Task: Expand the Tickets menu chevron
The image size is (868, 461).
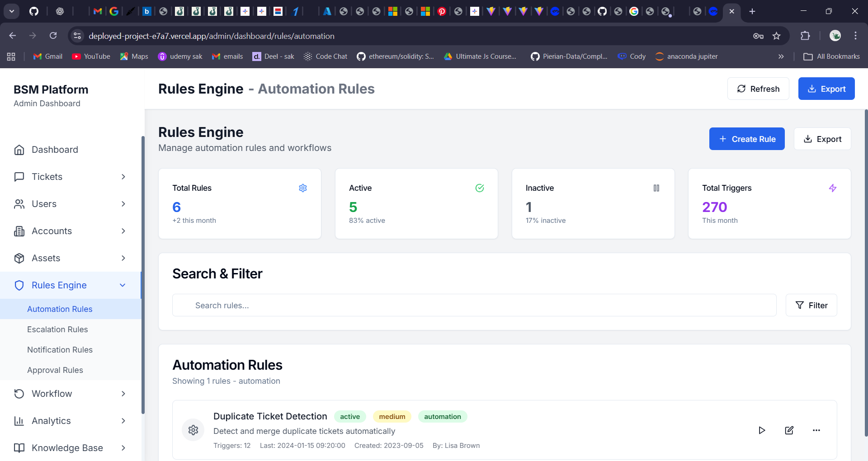Action: click(x=123, y=177)
